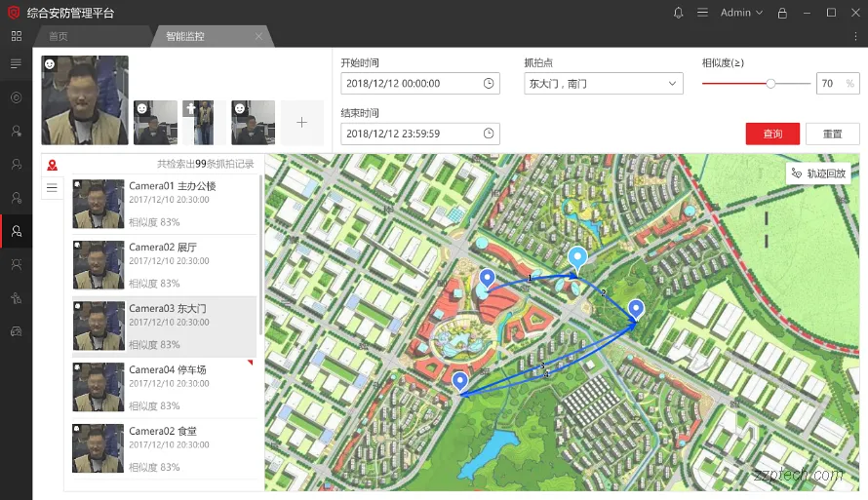Expand the 抓拍点 capture point dropdown
Screen dimensions: 868x500
(672, 84)
